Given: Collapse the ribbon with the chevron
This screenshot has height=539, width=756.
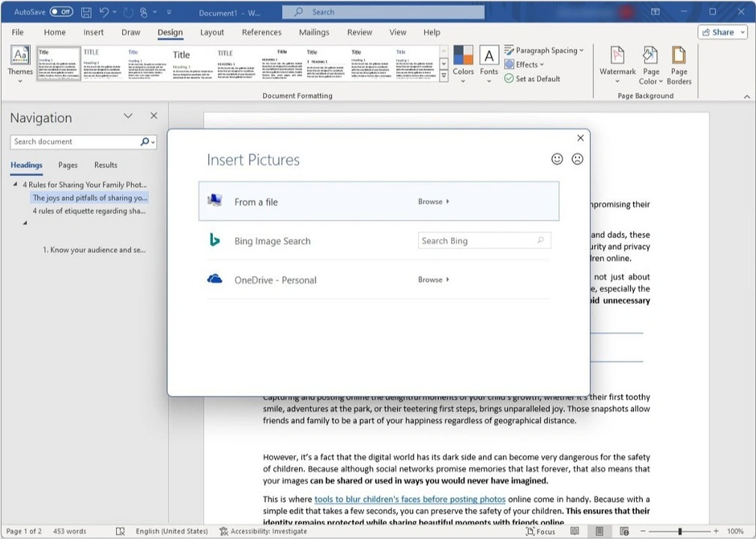Looking at the screenshot, I should 746,97.
